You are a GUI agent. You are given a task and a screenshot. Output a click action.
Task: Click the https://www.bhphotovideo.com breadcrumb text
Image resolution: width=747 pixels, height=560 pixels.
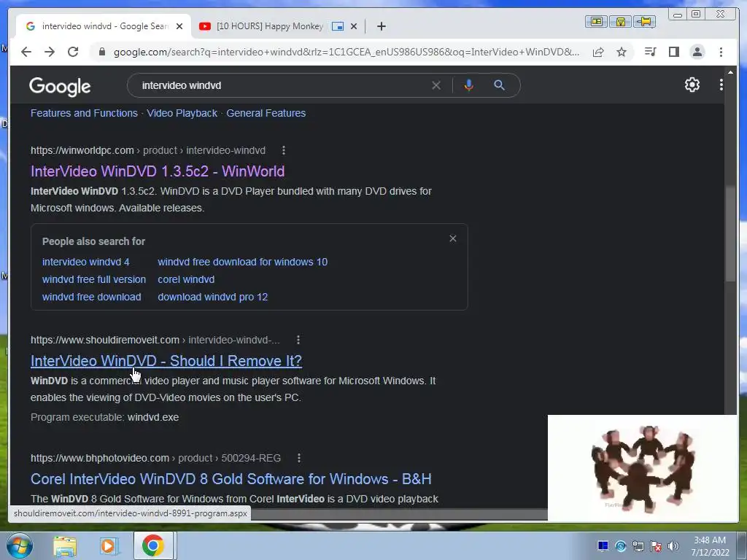click(99, 458)
